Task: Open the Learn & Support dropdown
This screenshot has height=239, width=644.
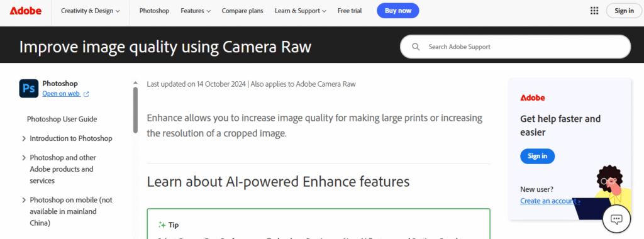Action: click(300, 11)
